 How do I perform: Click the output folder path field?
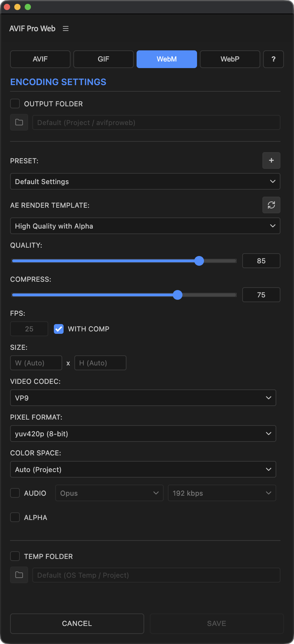coord(156,123)
